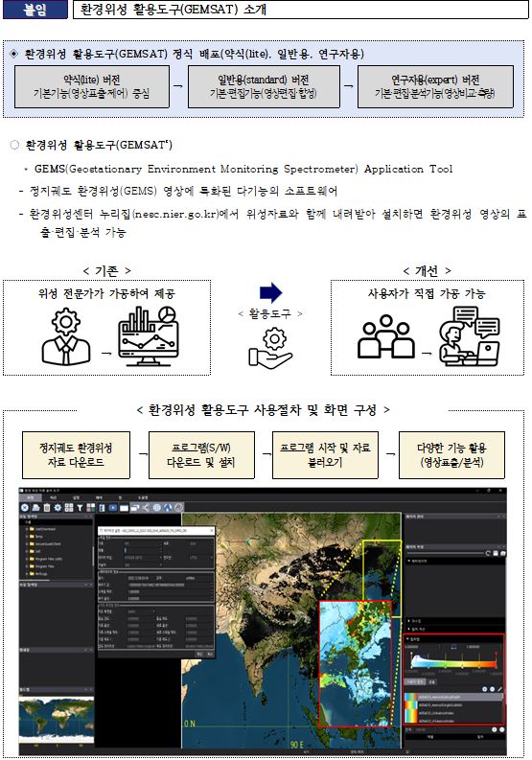Close the layer settings dialog with X

tap(212, 531)
